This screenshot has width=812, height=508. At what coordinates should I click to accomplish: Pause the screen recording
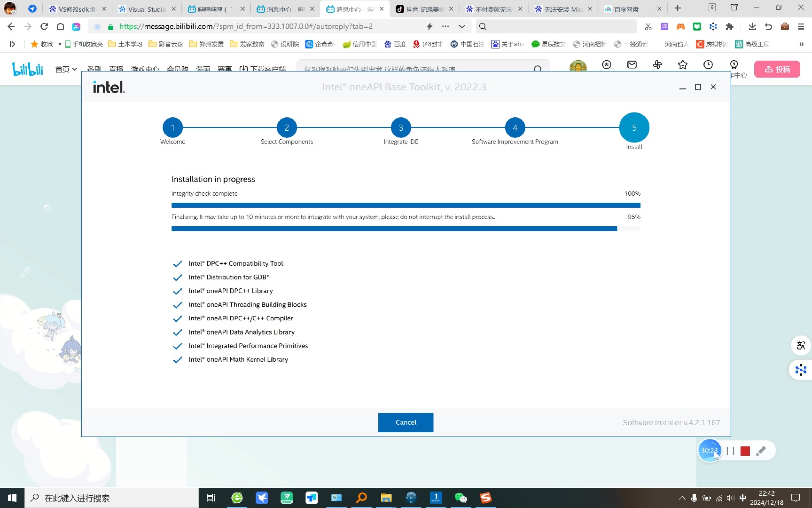point(730,451)
